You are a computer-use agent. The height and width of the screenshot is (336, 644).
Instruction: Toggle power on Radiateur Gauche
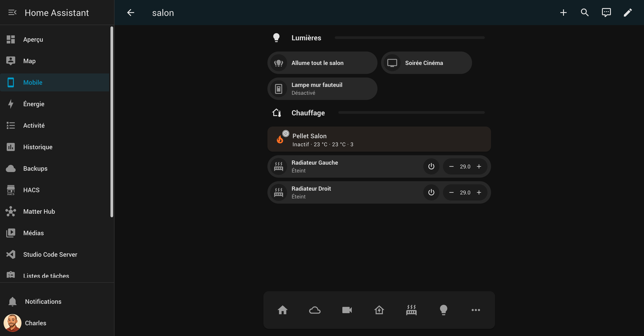point(431,166)
